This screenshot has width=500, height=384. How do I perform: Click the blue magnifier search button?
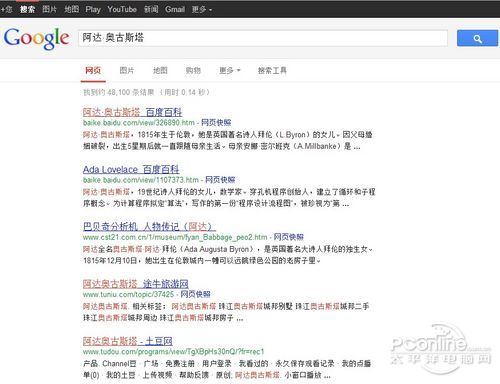coord(477,38)
